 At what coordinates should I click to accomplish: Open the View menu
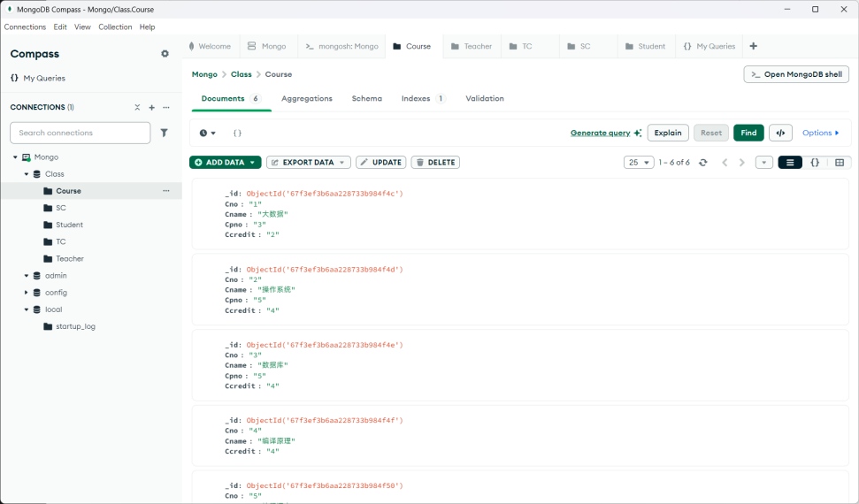tap(83, 27)
